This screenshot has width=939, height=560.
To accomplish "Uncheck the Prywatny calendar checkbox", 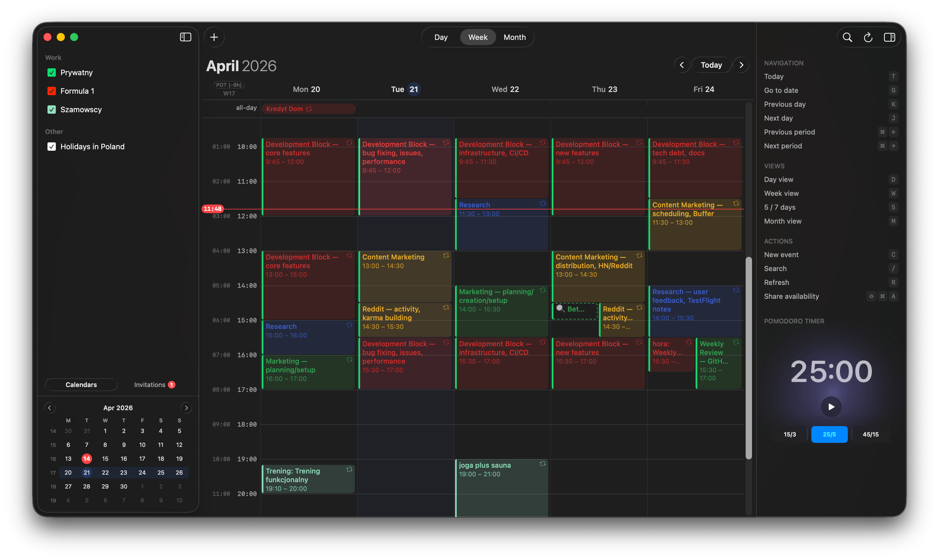I will coord(52,72).
